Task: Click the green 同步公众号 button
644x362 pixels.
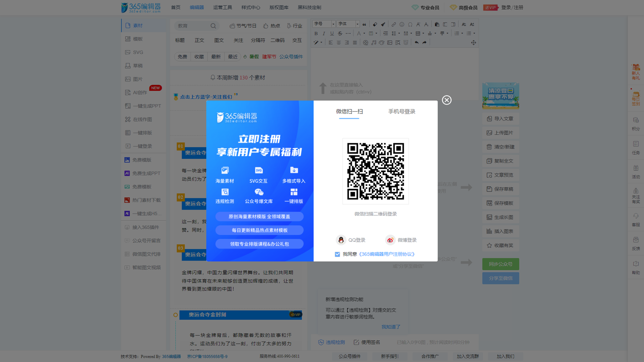Action: (x=500, y=264)
